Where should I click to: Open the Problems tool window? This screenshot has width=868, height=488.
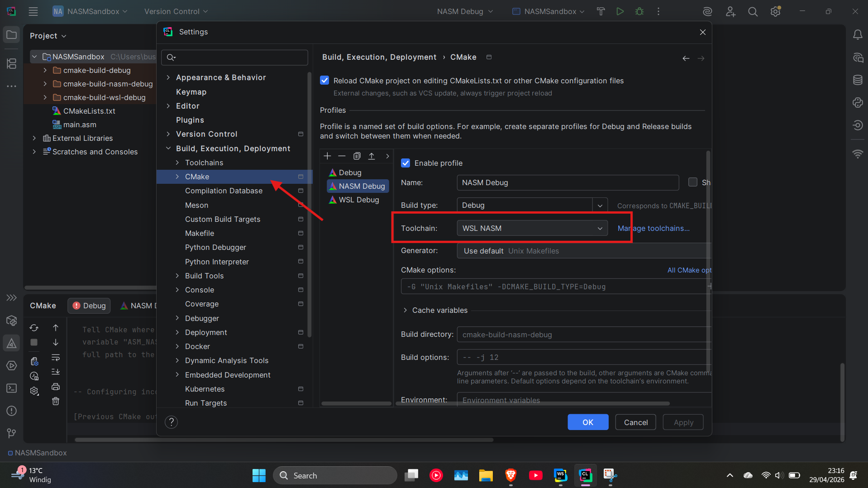click(11, 411)
